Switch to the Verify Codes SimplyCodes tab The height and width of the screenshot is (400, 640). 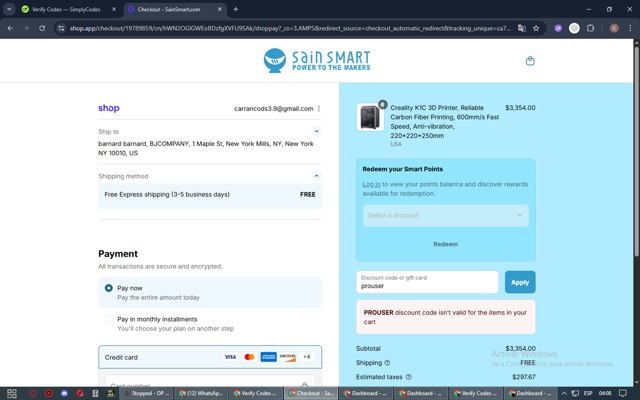(x=66, y=9)
